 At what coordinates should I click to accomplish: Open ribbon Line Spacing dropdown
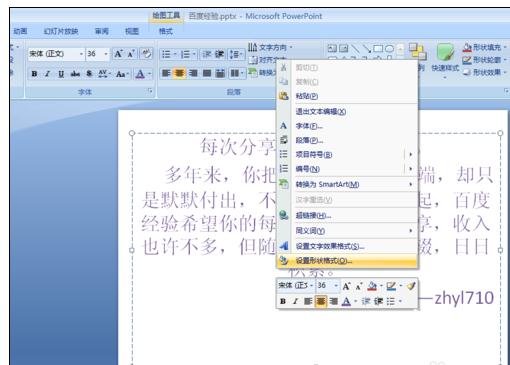(x=236, y=54)
